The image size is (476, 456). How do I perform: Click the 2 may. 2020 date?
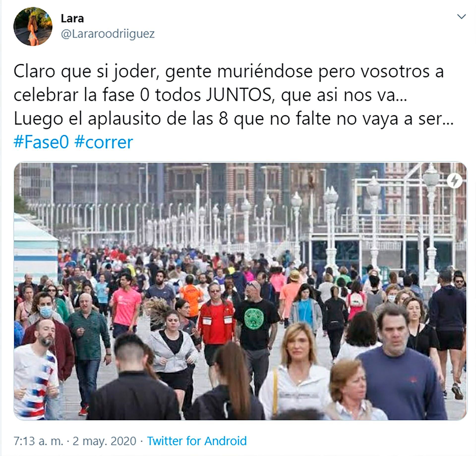tap(104, 441)
